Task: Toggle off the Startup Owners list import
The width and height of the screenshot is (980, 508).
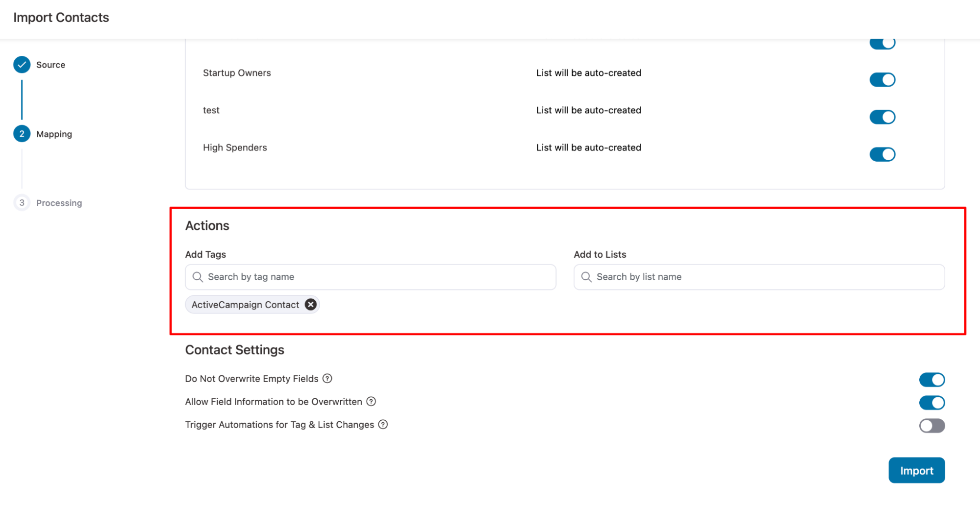Action: pyautogui.click(x=882, y=80)
